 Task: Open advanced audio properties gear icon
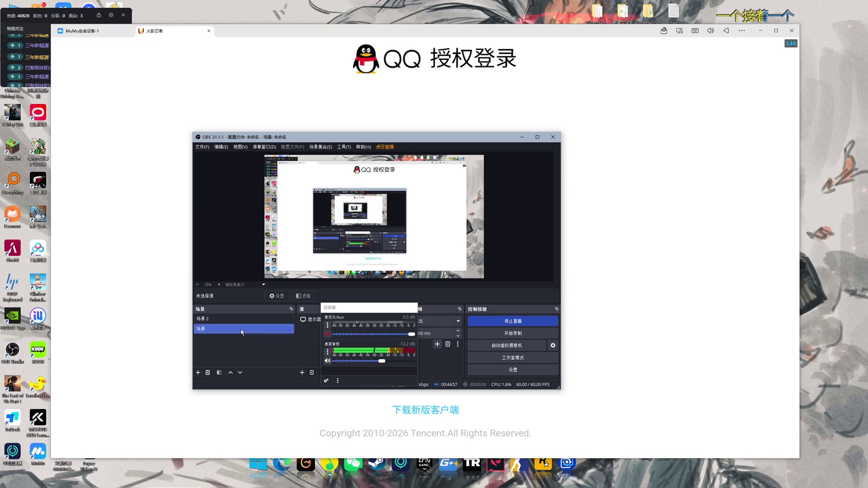pos(326,380)
